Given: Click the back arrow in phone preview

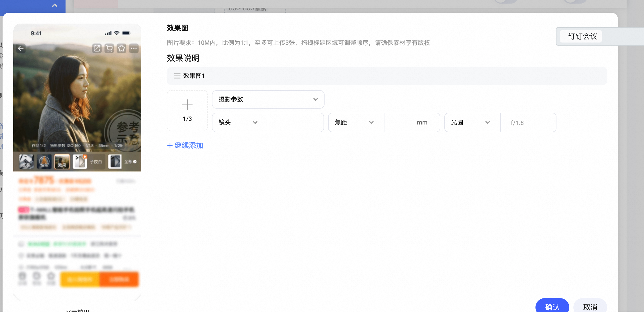Looking at the screenshot, I should (21, 48).
